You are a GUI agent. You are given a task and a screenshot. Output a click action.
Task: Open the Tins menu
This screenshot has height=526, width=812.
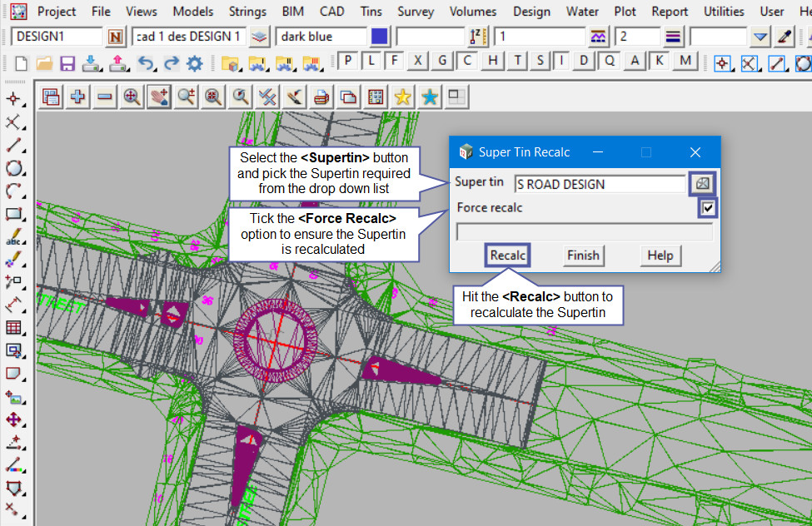[371, 12]
